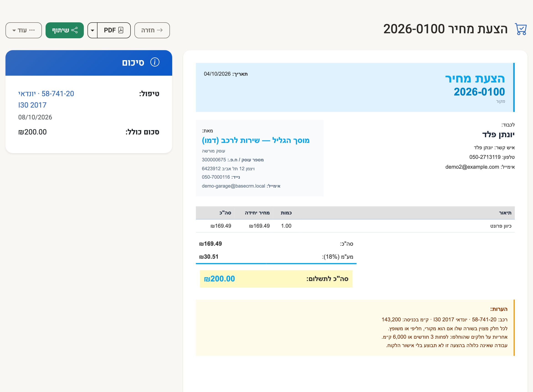The height and width of the screenshot is (392, 533).
Task: Click the customer name יונתן פלד
Action: 498,134
